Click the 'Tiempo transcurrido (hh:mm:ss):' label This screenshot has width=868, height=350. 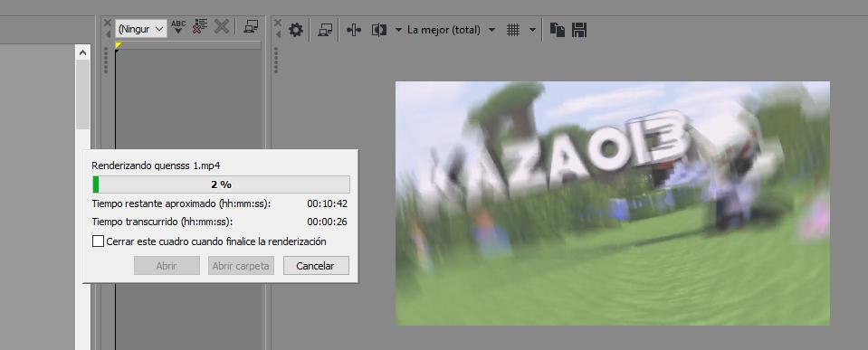[x=162, y=222]
